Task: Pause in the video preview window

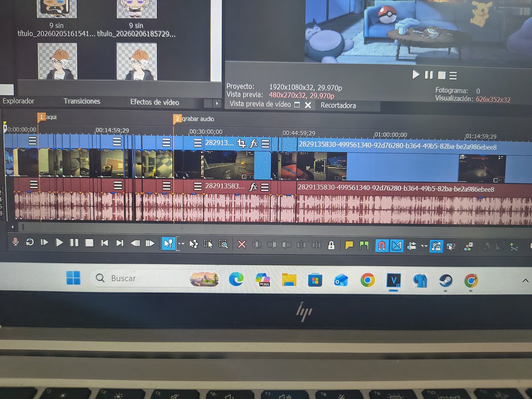Action: (x=429, y=75)
